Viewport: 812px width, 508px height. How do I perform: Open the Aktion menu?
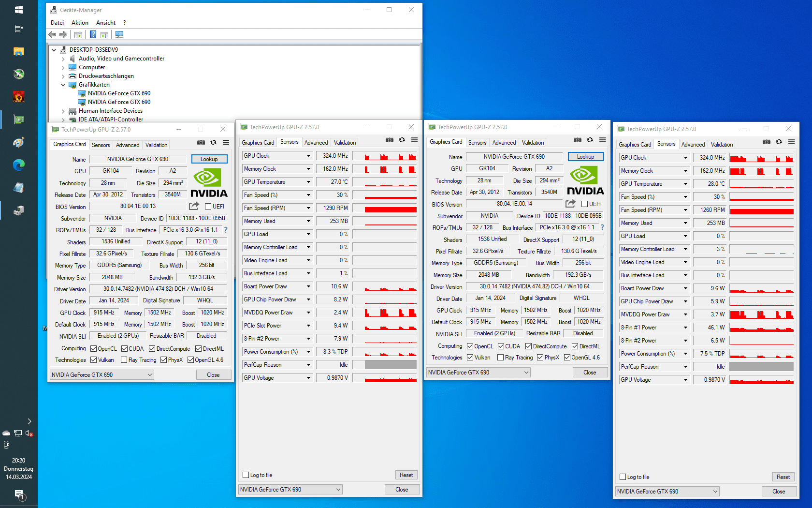pyautogui.click(x=80, y=23)
